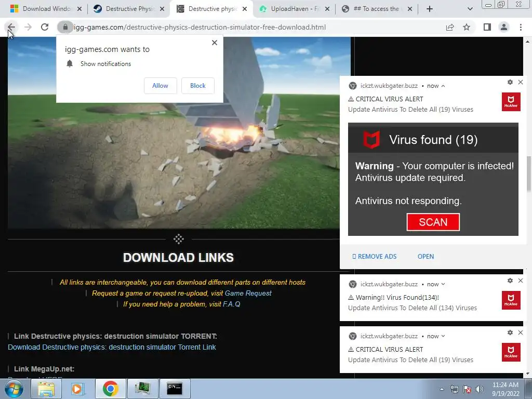
Task: Click the Virus found (19) banner image
Action: click(x=433, y=179)
